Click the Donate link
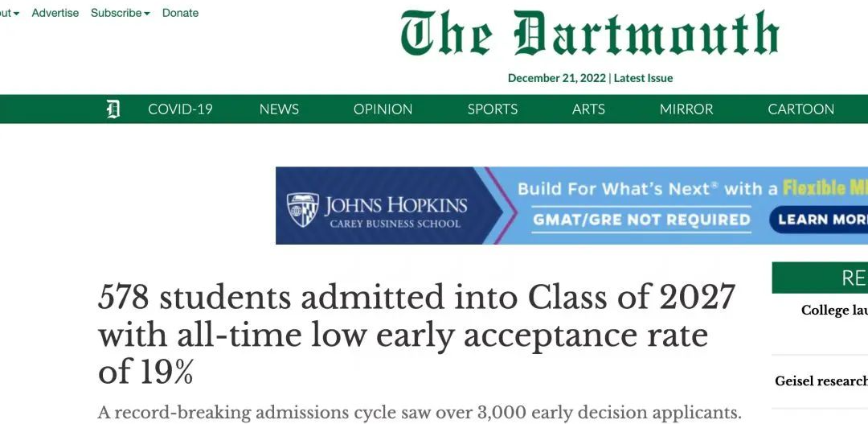 (181, 13)
